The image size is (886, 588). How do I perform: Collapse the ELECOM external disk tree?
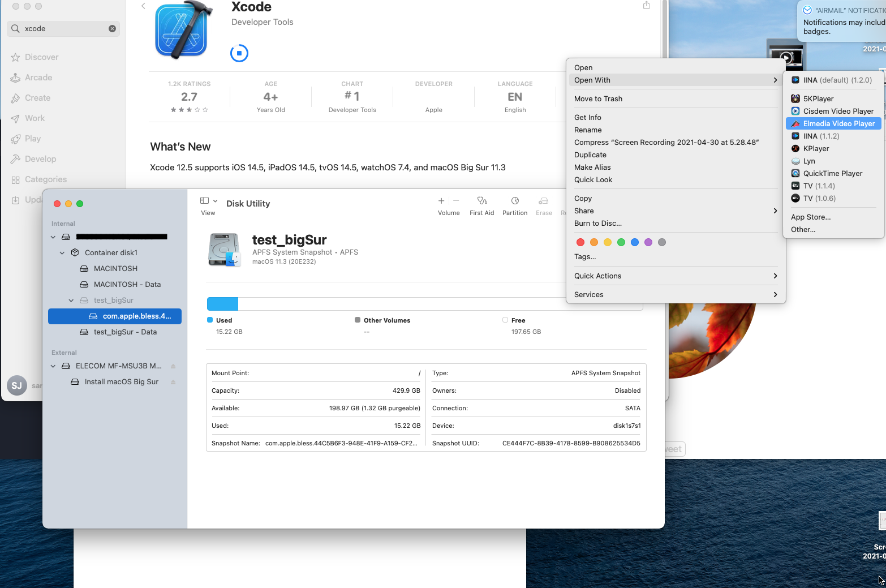coord(53,366)
